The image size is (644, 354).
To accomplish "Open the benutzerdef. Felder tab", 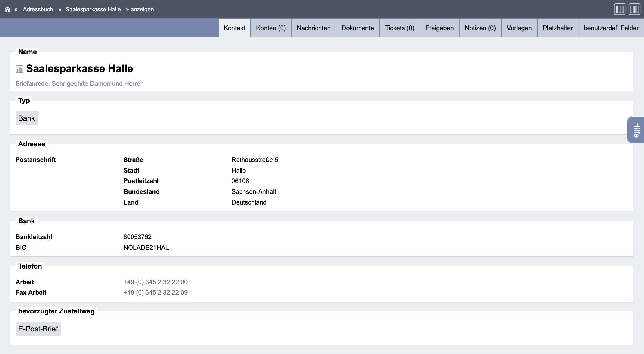I will [611, 28].
